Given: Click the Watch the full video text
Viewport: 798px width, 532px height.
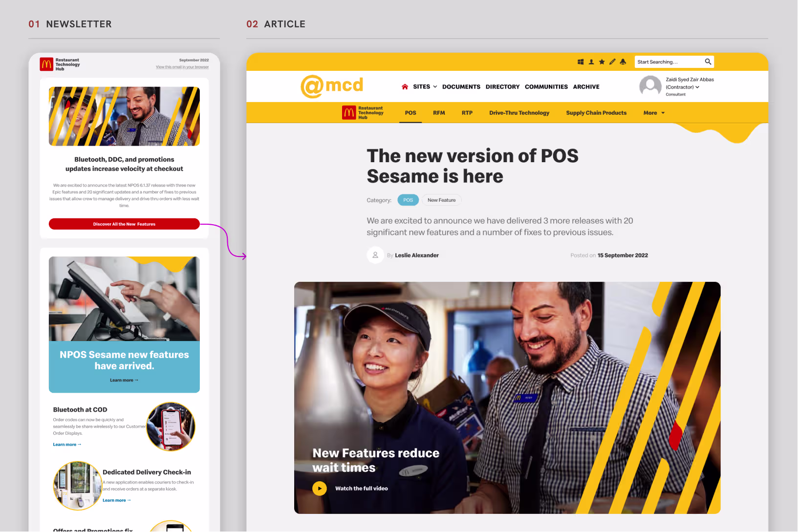Looking at the screenshot, I should pos(362,489).
